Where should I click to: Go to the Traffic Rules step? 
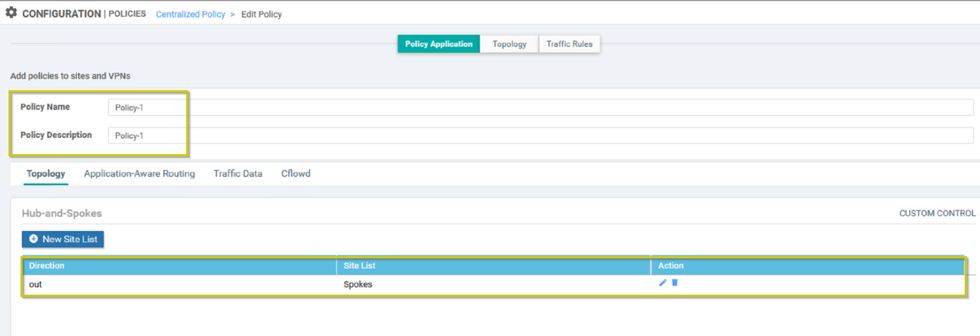[570, 44]
